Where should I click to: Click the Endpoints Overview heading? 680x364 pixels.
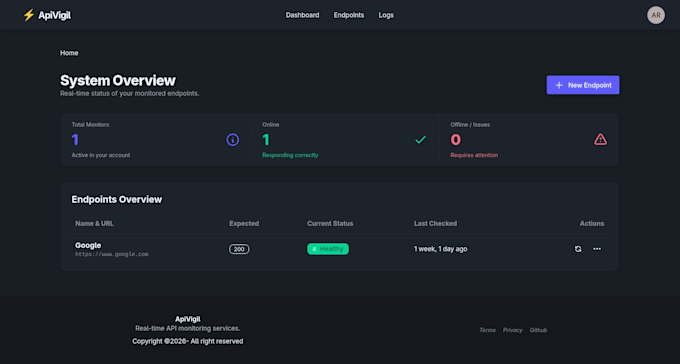coord(117,200)
